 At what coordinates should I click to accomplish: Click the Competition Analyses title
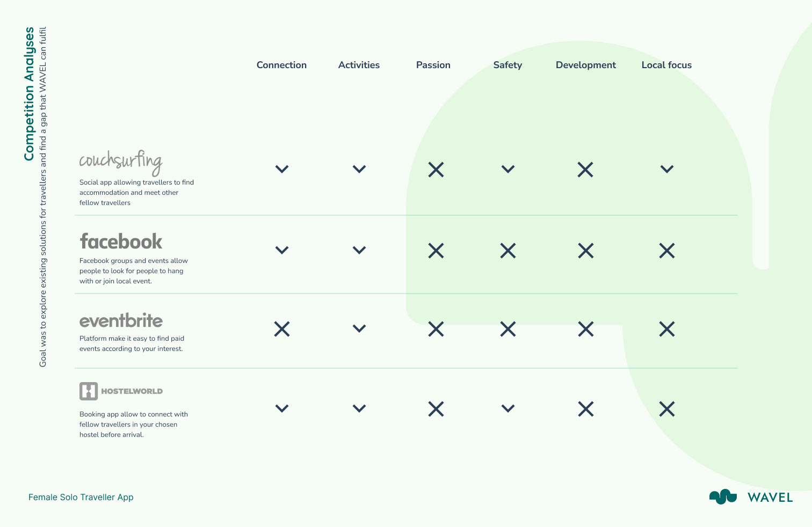pyautogui.click(x=29, y=94)
